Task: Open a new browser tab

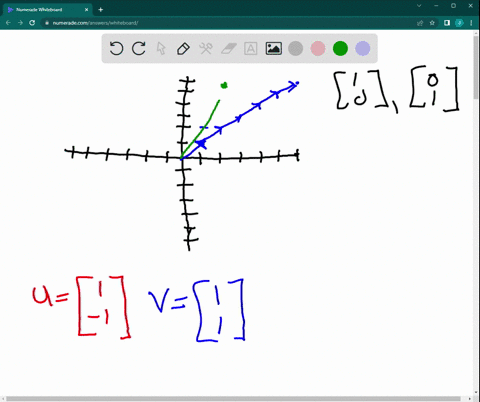Action: (x=101, y=10)
